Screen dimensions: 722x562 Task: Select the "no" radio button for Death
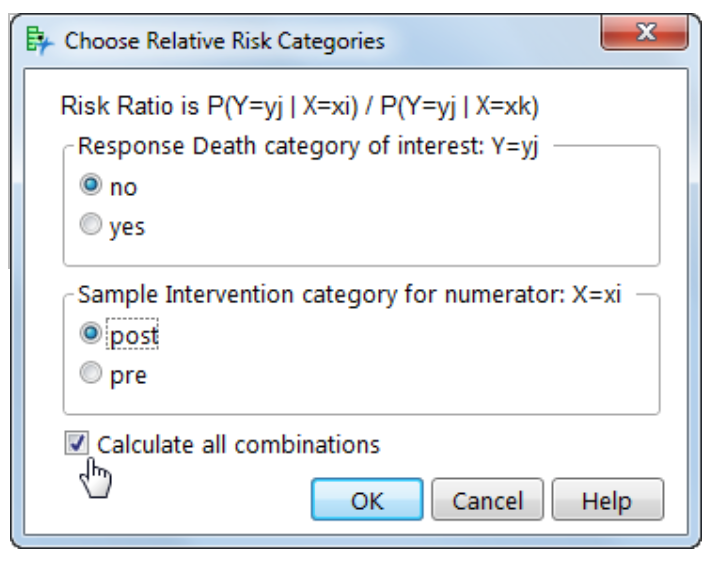coord(91,185)
